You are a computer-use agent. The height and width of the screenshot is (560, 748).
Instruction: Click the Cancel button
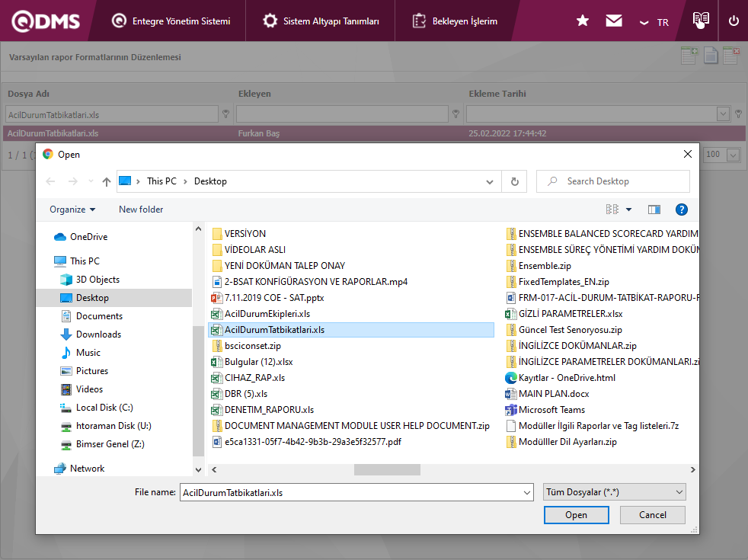click(x=652, y=515)
